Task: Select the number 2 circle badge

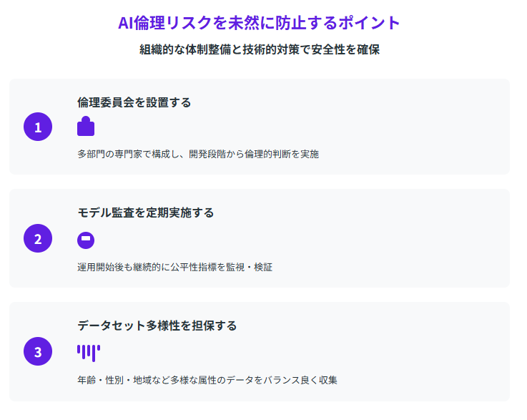Action: 38,239
